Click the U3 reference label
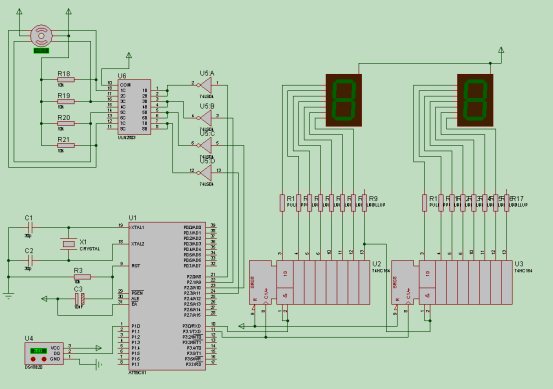The height and width of the screenshot is (389, 553). click(x=519, y=264)
